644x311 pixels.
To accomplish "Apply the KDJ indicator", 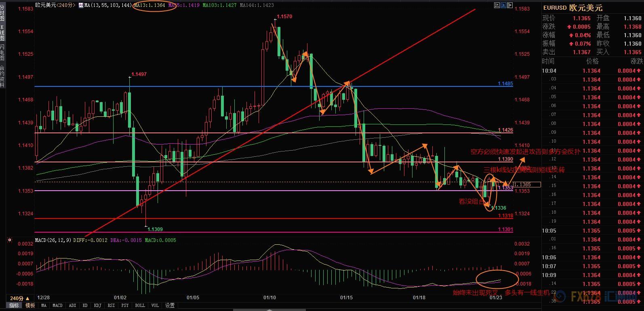I will pyautogui.click(x=97, y=306).
